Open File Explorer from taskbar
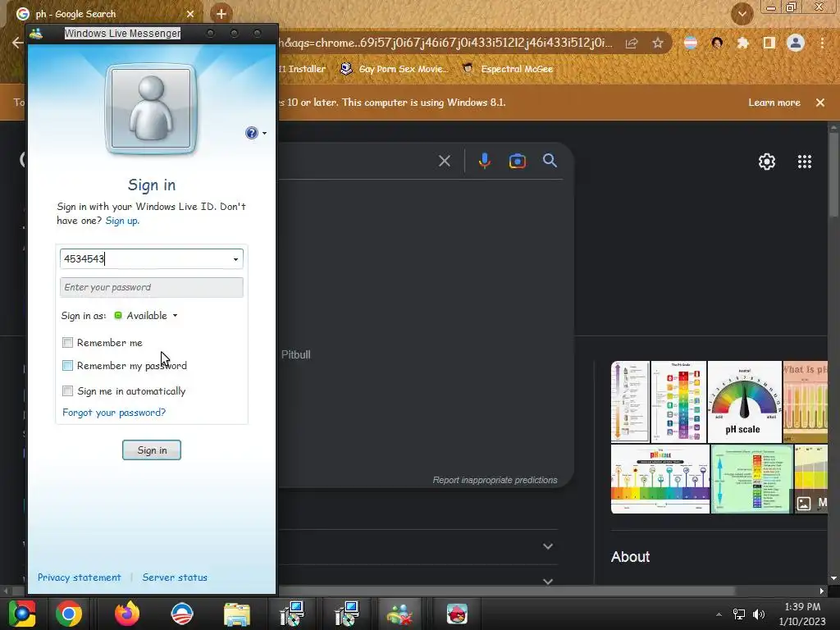The width and height of the screenshot is (840, 630). coord(237,614)
